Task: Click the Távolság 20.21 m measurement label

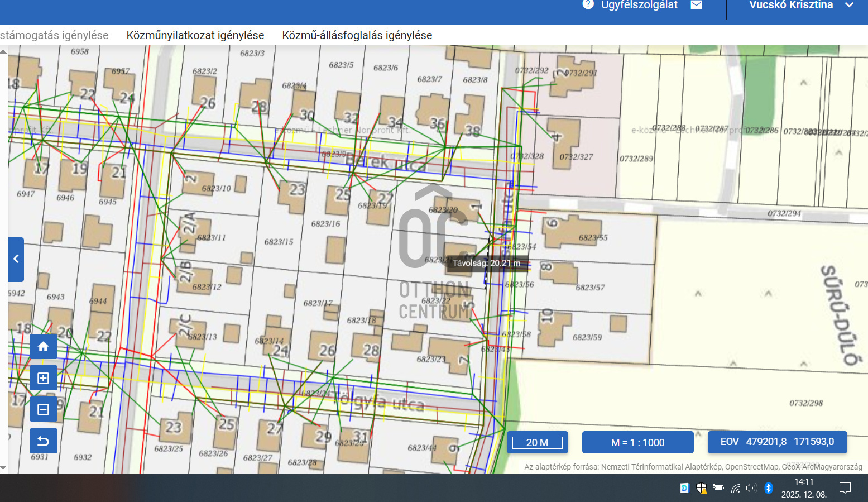Action: (x=486, y=263)
